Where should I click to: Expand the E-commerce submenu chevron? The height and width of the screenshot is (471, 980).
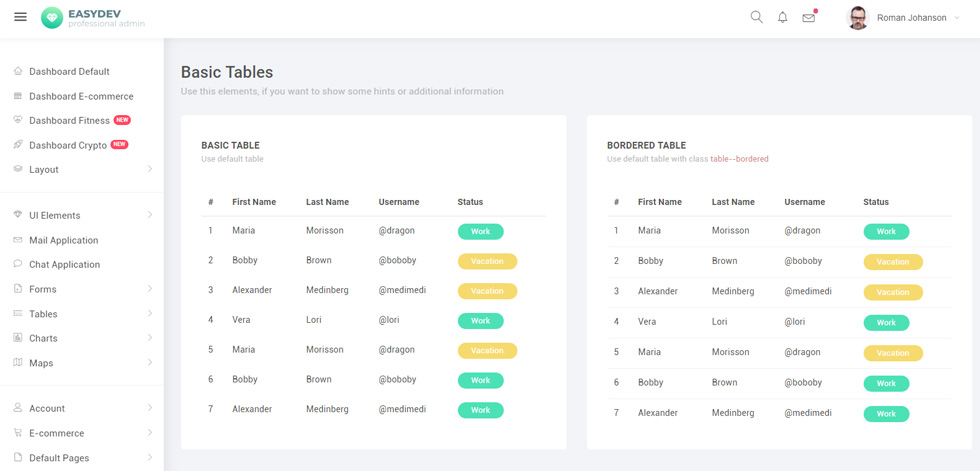tap(150, 432)
